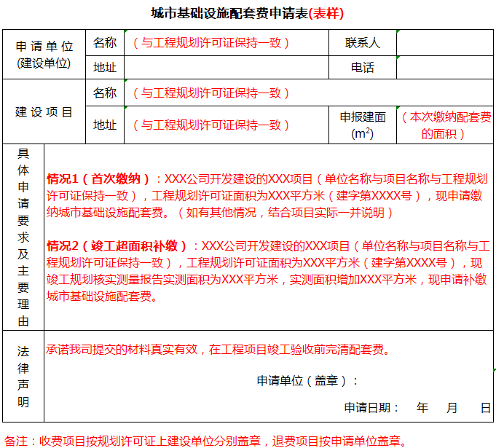The height and width of the screenshot is (448, 496).
Task: Click the form title 城市基础设施配套费申请表
Action: point(247,14)
